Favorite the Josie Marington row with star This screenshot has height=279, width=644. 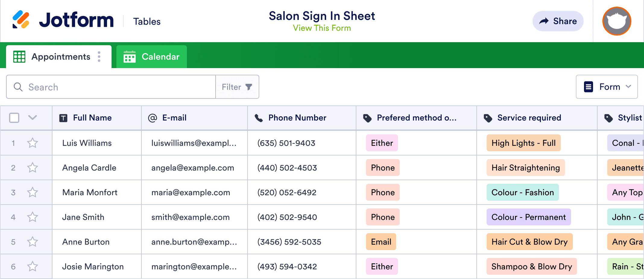tap(33, 266)
